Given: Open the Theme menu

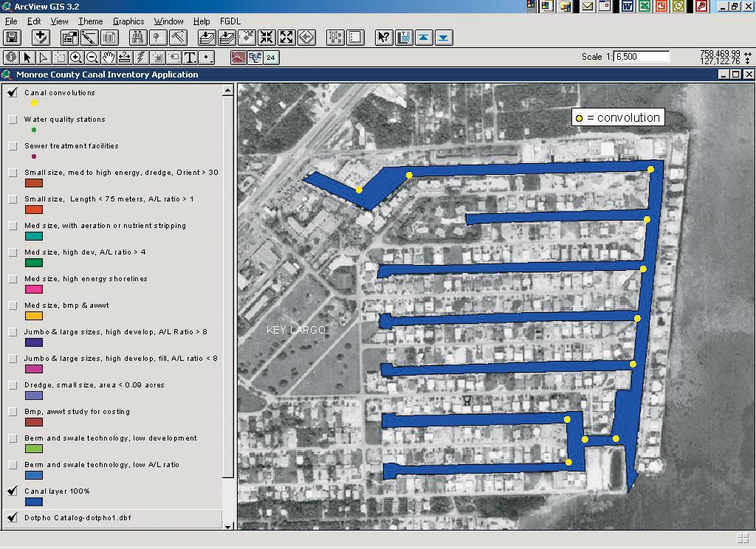Looking at the screenshot, I should pos(91,21).
